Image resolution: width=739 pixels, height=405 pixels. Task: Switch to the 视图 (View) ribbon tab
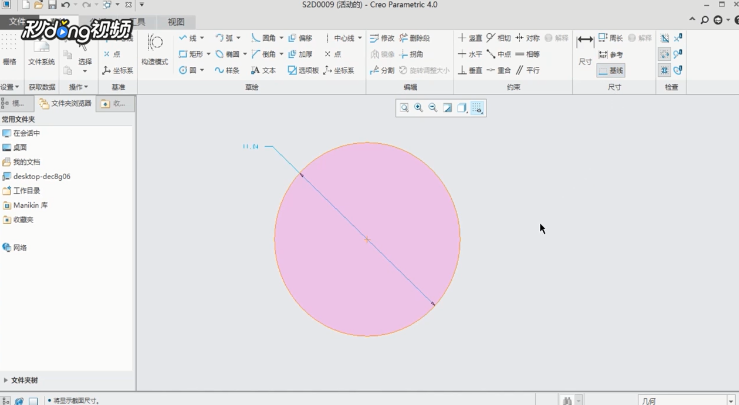tap(176, 22)
